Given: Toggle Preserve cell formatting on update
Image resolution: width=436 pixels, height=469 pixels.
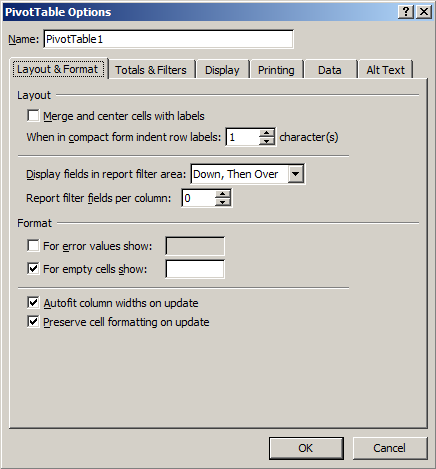Looking at the screenshot, I should (33, 322).
